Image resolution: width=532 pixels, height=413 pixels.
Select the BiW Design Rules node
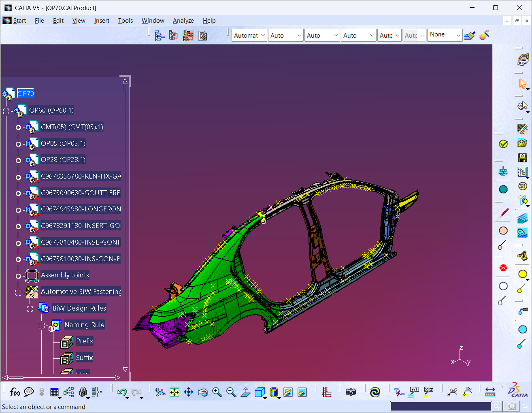click(79, 308)
